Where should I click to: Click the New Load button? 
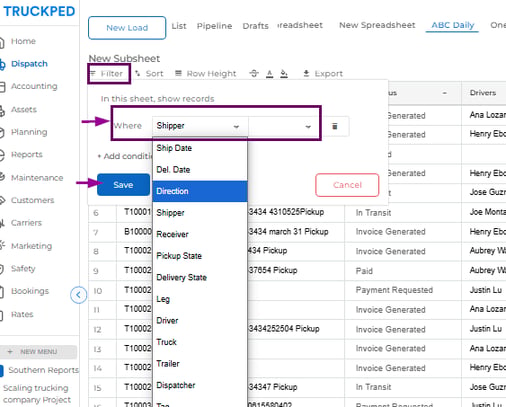pos(127,28)
